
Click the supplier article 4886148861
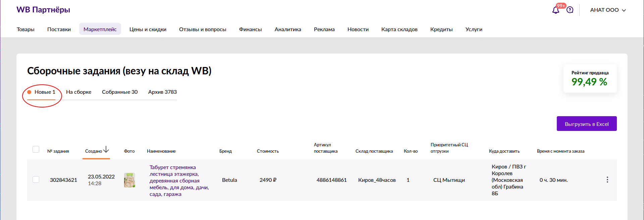[332, 180]
